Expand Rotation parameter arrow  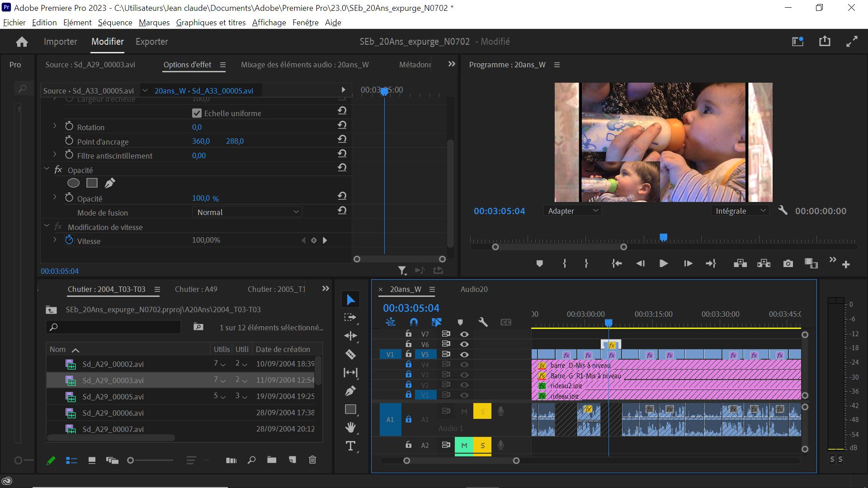point(55,126)
